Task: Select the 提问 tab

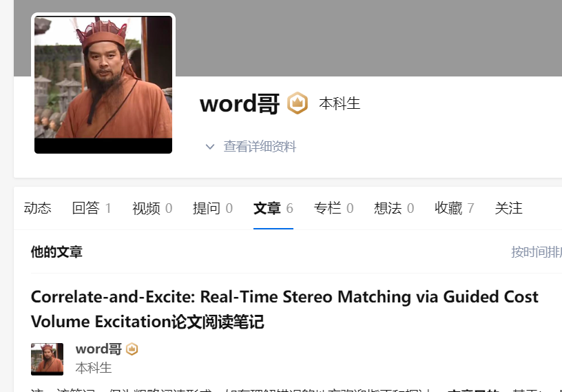Action: pos(213,208)
